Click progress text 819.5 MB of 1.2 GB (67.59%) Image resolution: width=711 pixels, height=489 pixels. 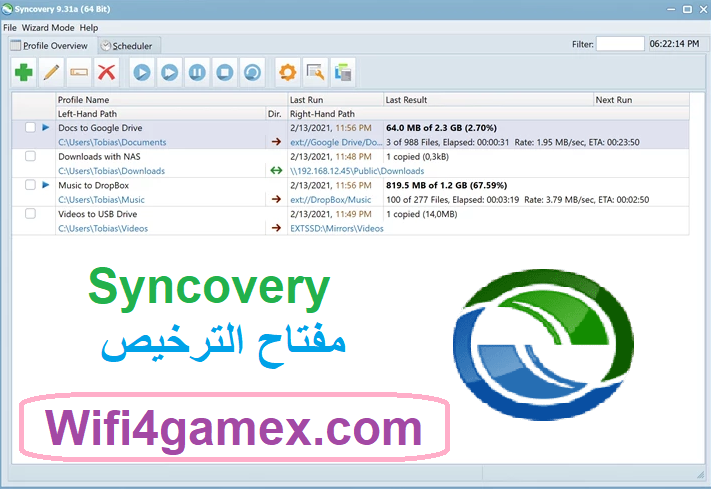[x=447, y=185]
